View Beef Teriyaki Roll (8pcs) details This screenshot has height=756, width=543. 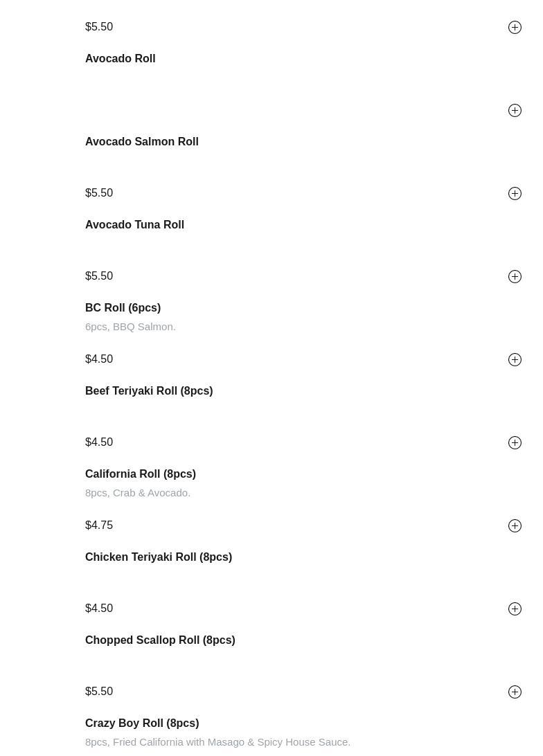(148, 391)
